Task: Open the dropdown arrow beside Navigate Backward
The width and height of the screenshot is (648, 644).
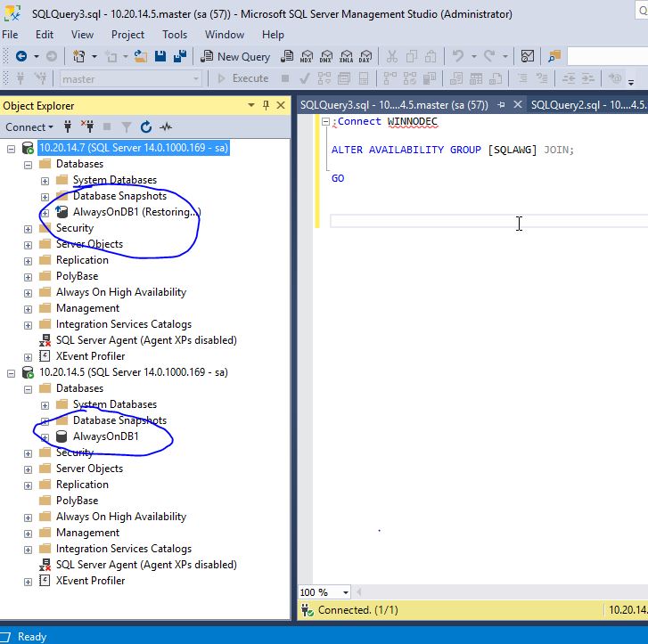Action: pos(37,56)
